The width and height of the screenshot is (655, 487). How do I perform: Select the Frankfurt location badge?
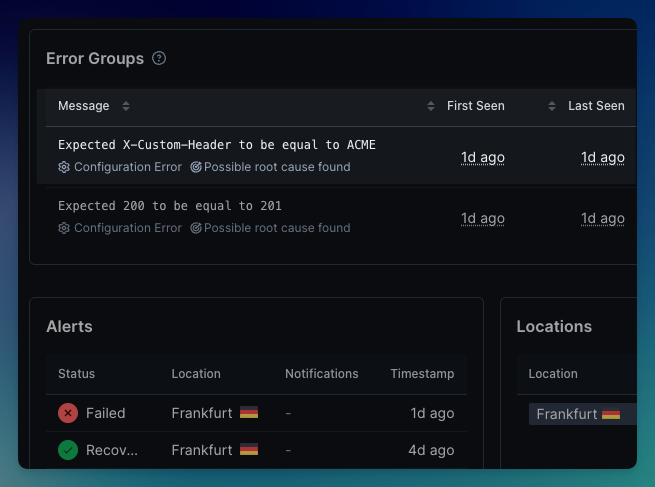click(583, 414)
